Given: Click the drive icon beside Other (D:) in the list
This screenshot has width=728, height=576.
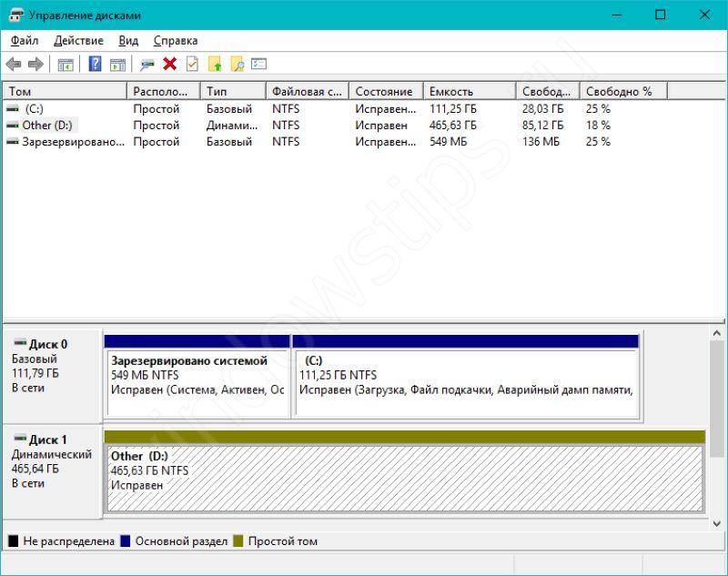Looking at the screenshot, I should coord(13,126).
